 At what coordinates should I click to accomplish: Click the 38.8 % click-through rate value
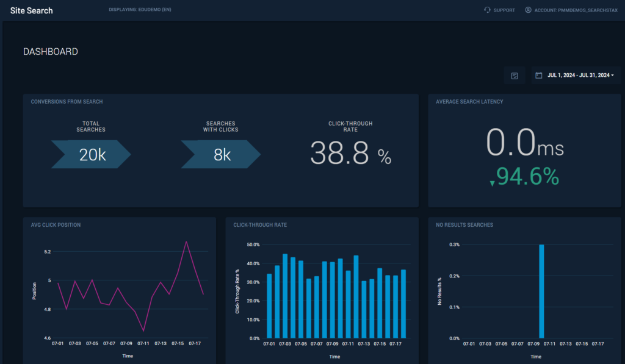[351, 153]
